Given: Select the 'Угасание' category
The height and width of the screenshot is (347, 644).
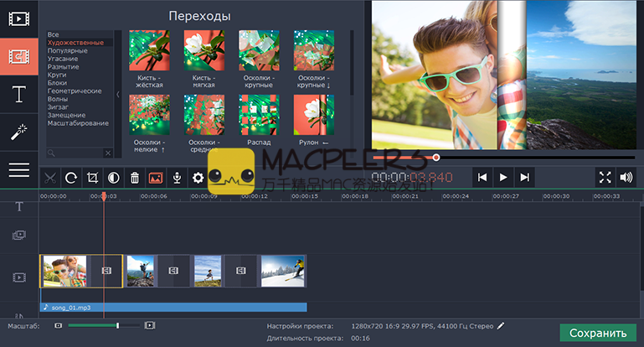Looking at the screenshot, I should pos(63,59).
